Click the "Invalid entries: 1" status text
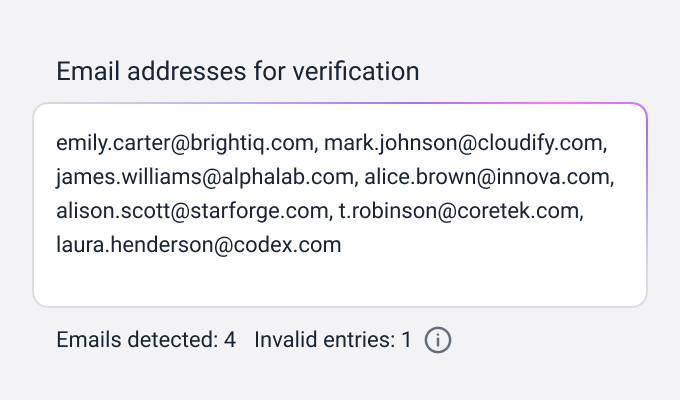 pos(333,340)
